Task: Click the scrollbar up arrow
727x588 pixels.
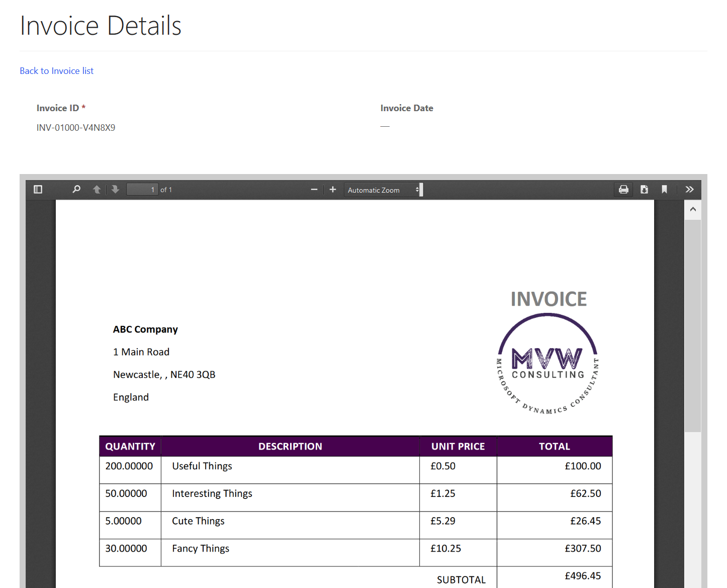Action: pyautogui.click(x=693, y=209)
